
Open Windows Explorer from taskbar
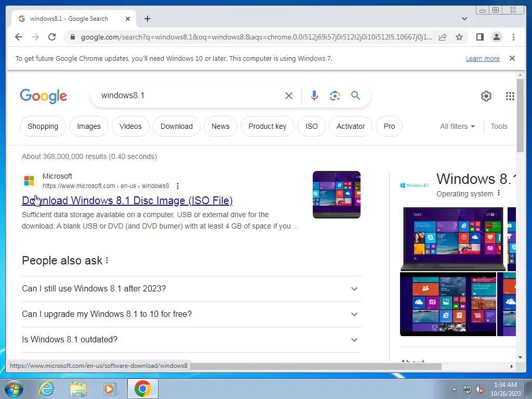pos(78,389)
